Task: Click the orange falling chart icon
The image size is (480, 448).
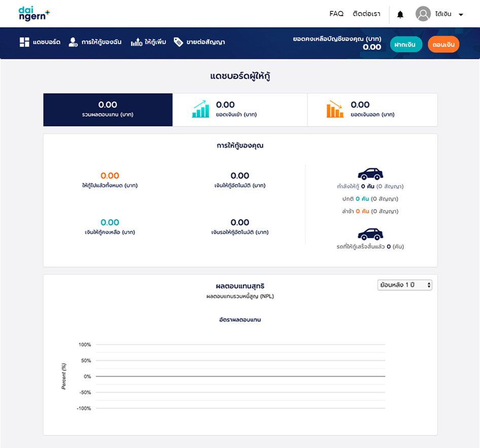Action: tap(335, 109)
